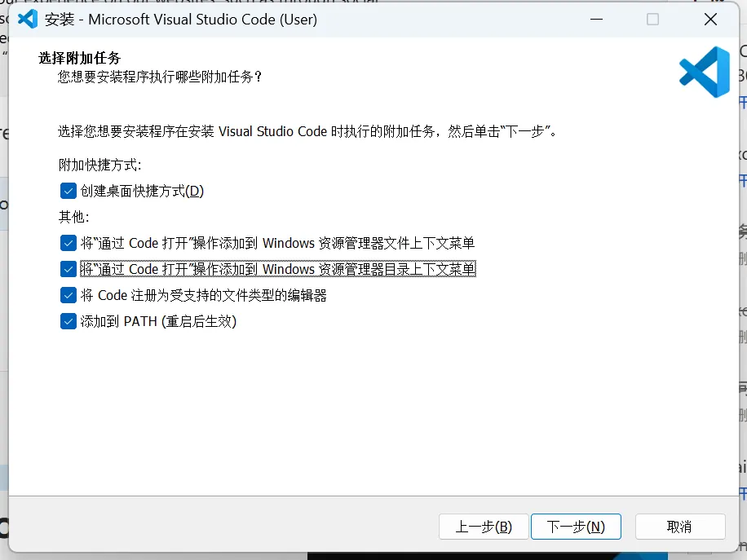Toggle 资源管理器文件上下文菜单 checkbox
Viewport: 747px width, 560px height.
click(x=69, y=243)
